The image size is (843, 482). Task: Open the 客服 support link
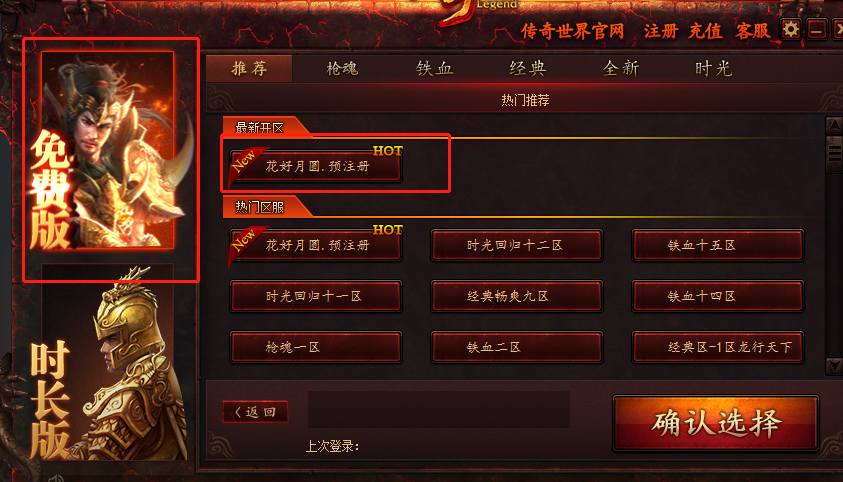coord(753,31)
